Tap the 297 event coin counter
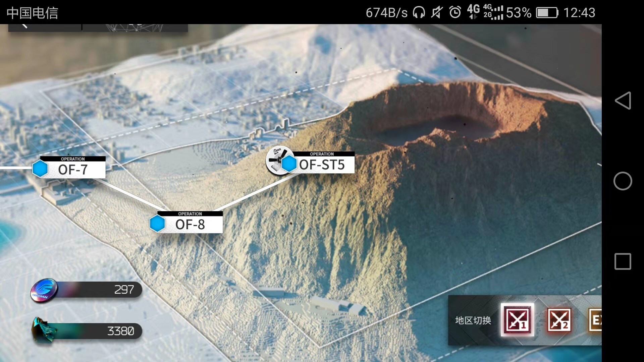 pyautogui.click(x=124, y=290)
